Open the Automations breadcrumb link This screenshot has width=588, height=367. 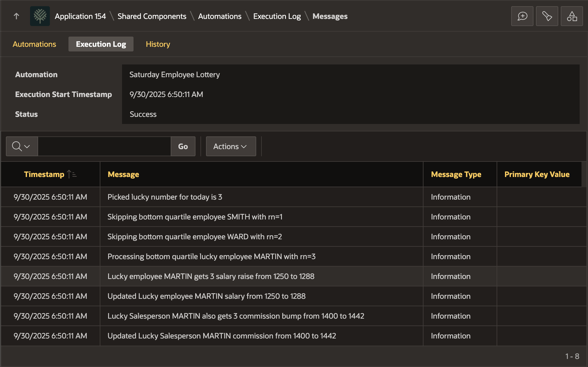pos(220,16)
